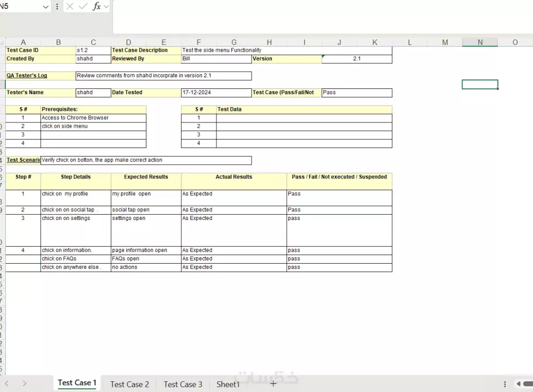Select column L header

(409, 42)
